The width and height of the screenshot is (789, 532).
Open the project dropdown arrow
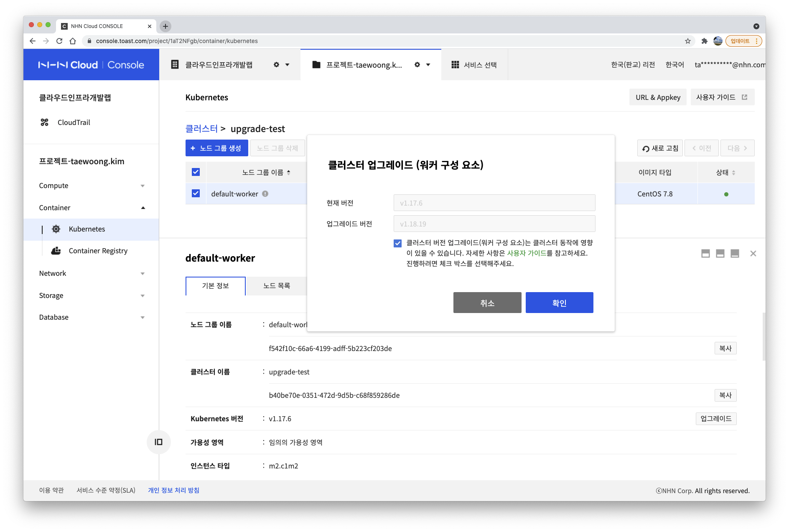point(428,65)
